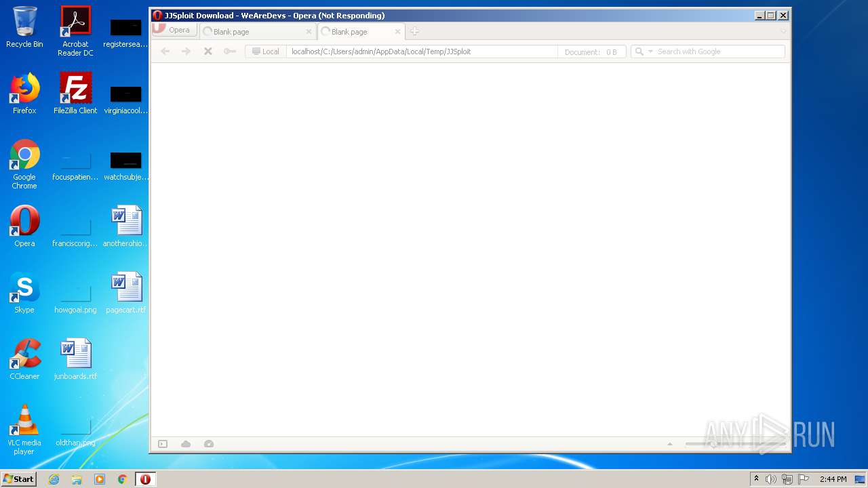Open the Windows Start menu
Image resolution: width=868 pixels, height=488 pixels.
click(x=18, y=479)
